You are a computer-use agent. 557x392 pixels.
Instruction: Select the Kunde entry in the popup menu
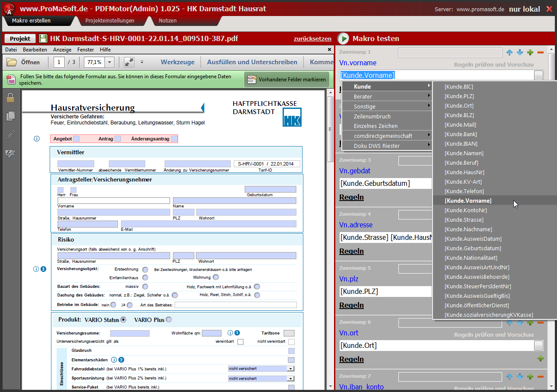[x=387, y=86]
